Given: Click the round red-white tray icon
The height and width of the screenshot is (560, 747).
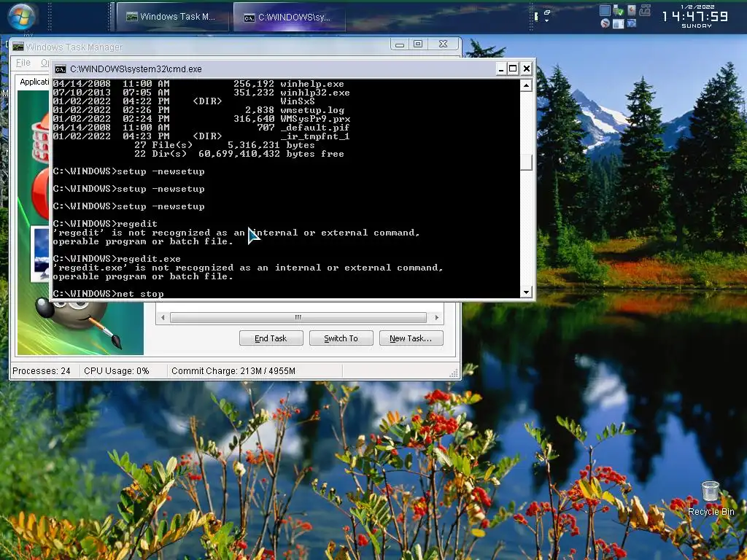Looking at the screenshot, I should [x=605, y=23].
